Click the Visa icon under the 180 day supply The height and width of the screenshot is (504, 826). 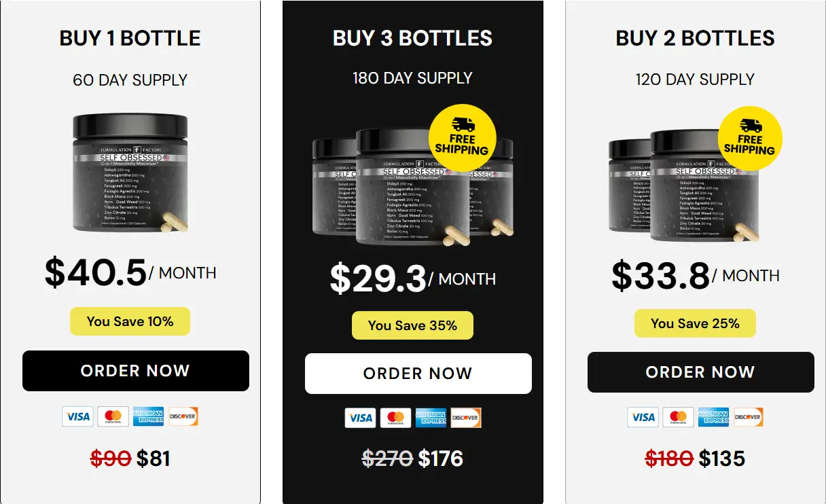[361, 418]
